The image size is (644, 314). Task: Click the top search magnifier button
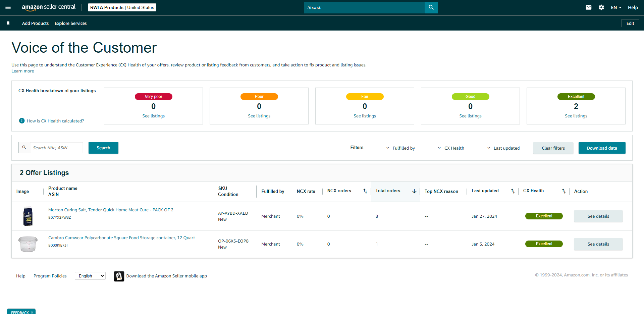tap(431, 7)
